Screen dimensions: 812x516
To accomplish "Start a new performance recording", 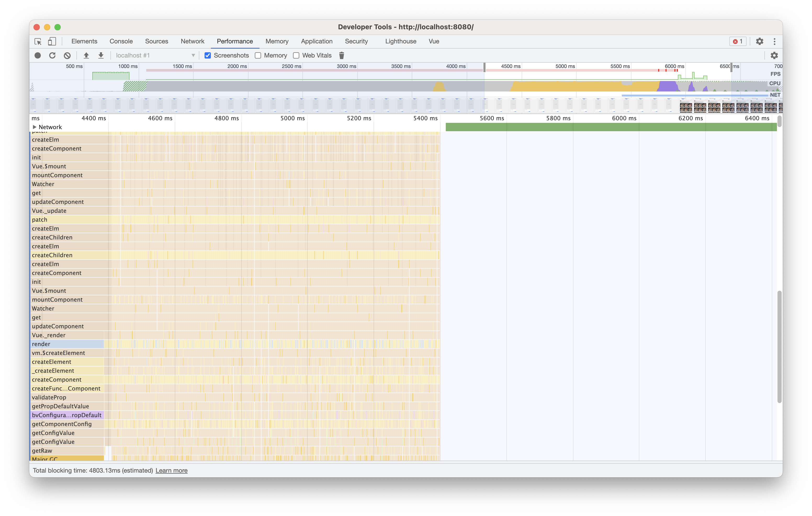I will click(38, 55).
